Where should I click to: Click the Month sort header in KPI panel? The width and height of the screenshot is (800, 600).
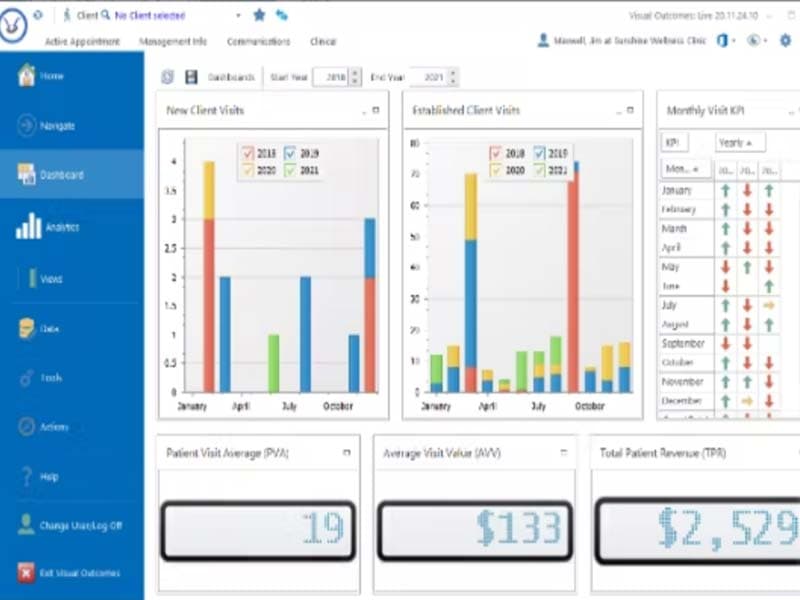click(x=685, y=169)
